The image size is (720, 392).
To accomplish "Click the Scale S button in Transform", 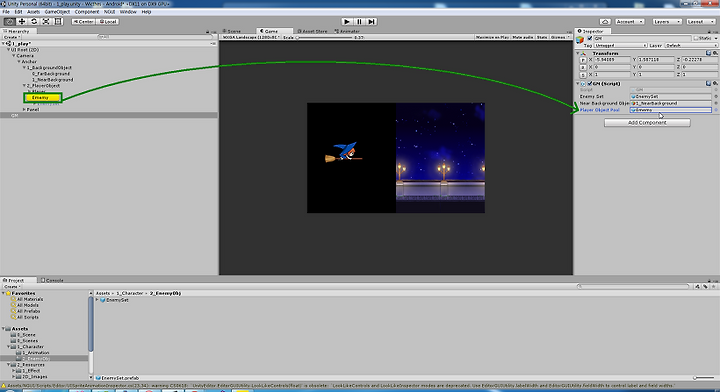I will pyautogui.click(x=583, y=74).
